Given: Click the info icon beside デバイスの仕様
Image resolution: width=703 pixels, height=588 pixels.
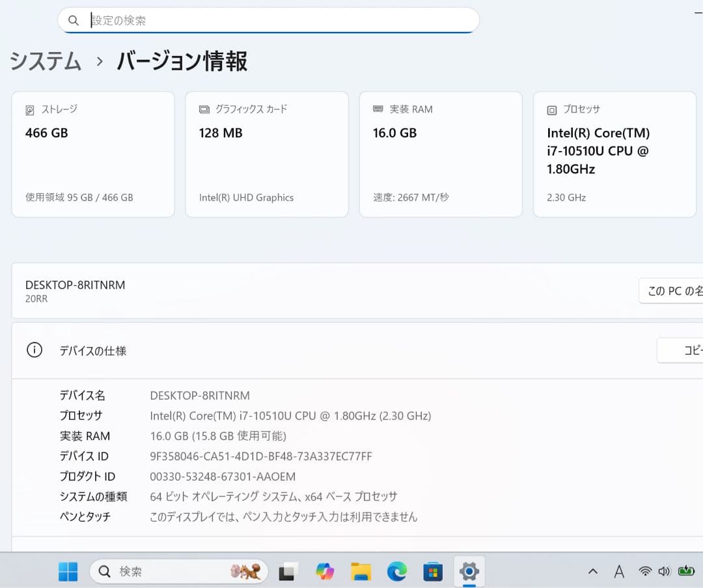Looking at the screenshot, I should pos(34,350).
